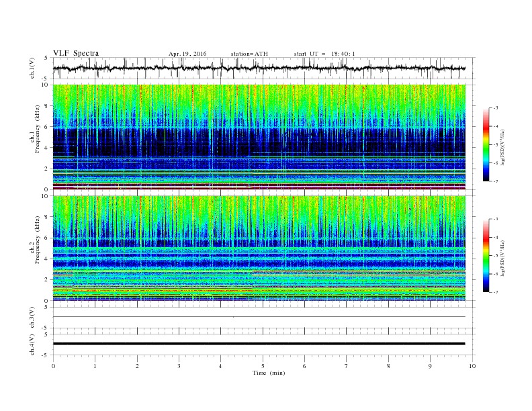This screenshot has width=532, height=411.
Task: Click the ch.2 color bar "log(PSD)(V²/Hz)" label
Action: pos(503,258)
